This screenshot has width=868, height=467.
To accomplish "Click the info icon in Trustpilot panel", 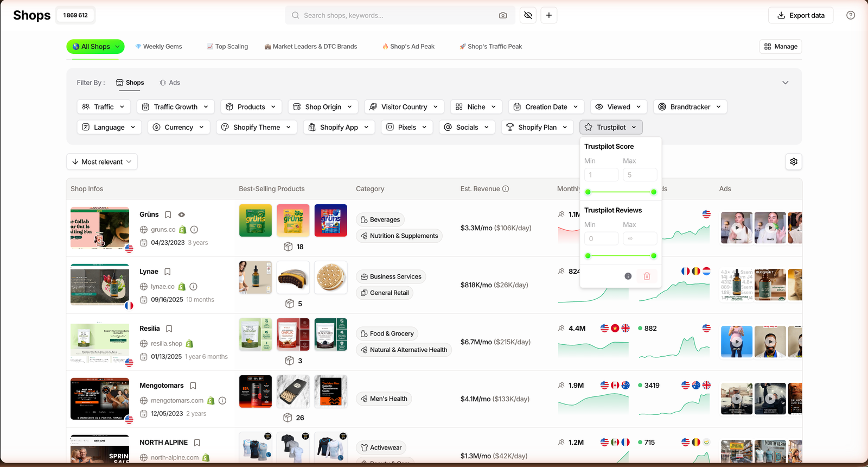I will pyautogui.click(x=628, y=276).
